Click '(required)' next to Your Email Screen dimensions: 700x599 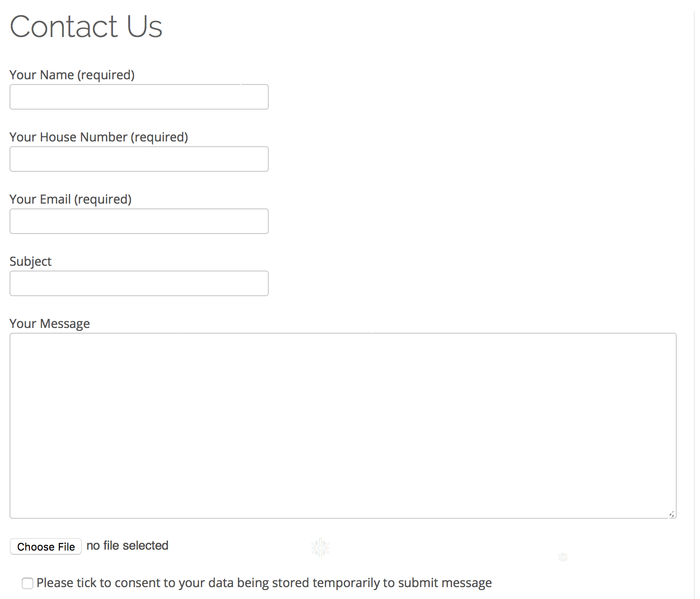tap(103, 199)
